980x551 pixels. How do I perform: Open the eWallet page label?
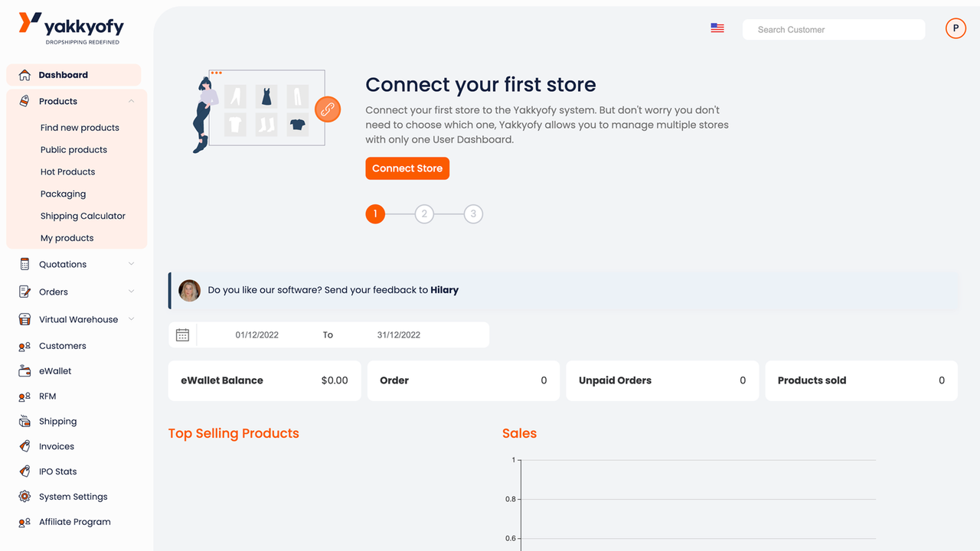pyautogui.click(x=55, y=371)
